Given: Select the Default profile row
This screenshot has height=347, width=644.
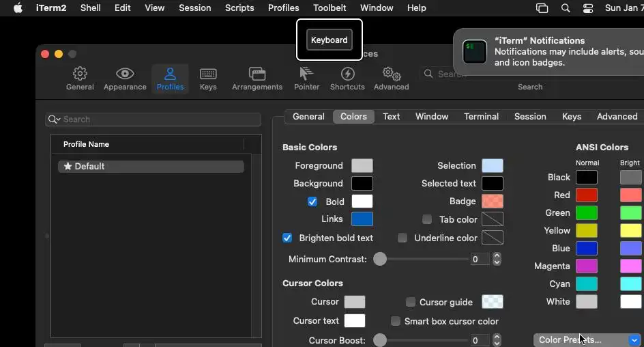Looking at the screenshot, I should point(151,166).
